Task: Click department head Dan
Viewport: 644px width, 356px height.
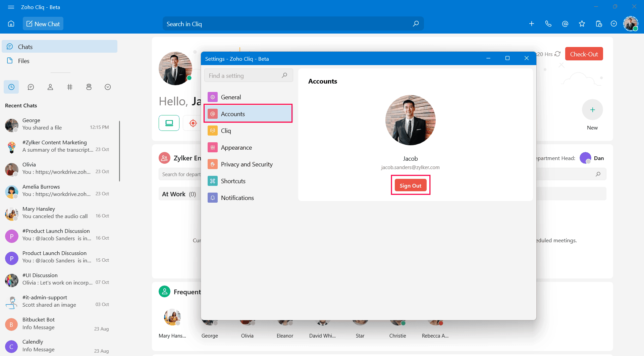Action: 592,158
